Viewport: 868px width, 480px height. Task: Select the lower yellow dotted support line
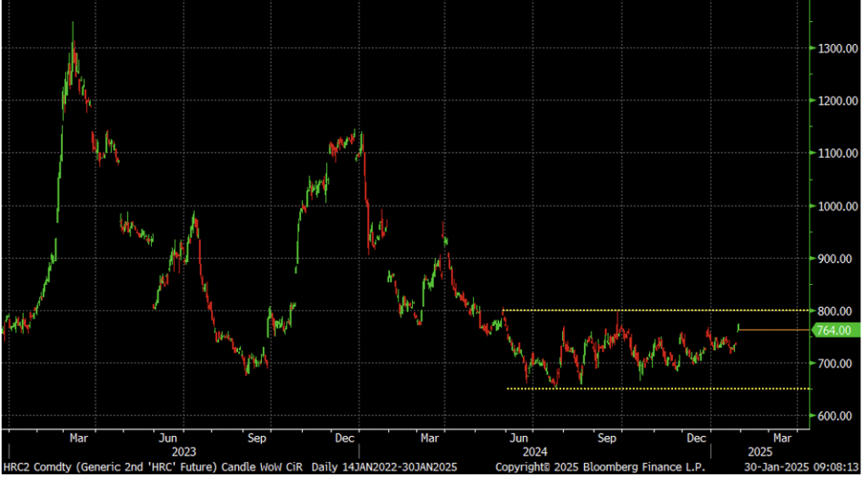653,389
